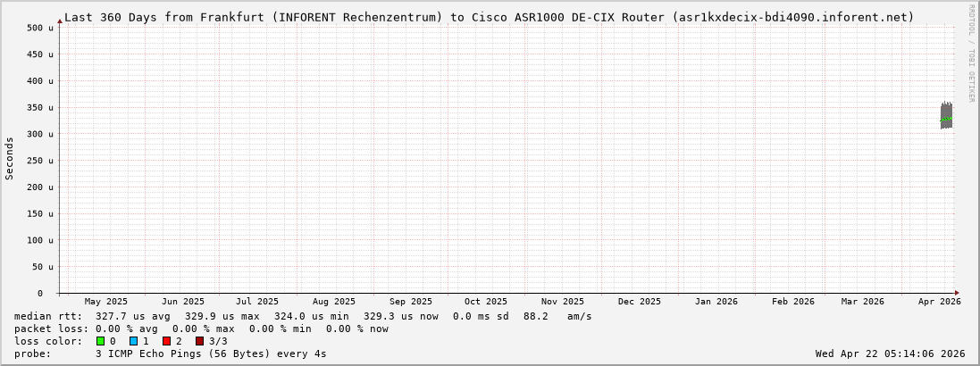
Task: Select the Jan 2026 x-axis label
Action: (x=716, y=302)
